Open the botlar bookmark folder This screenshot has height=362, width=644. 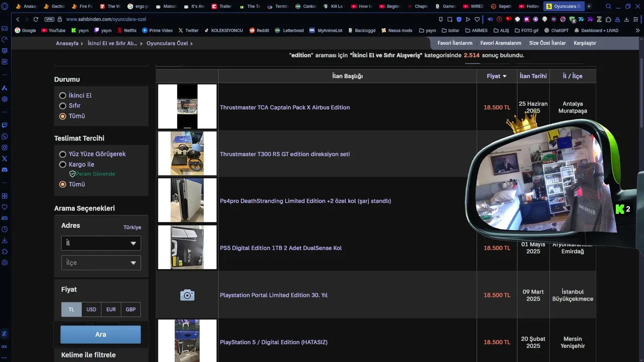pyautogui.click(x=450, y=30)
